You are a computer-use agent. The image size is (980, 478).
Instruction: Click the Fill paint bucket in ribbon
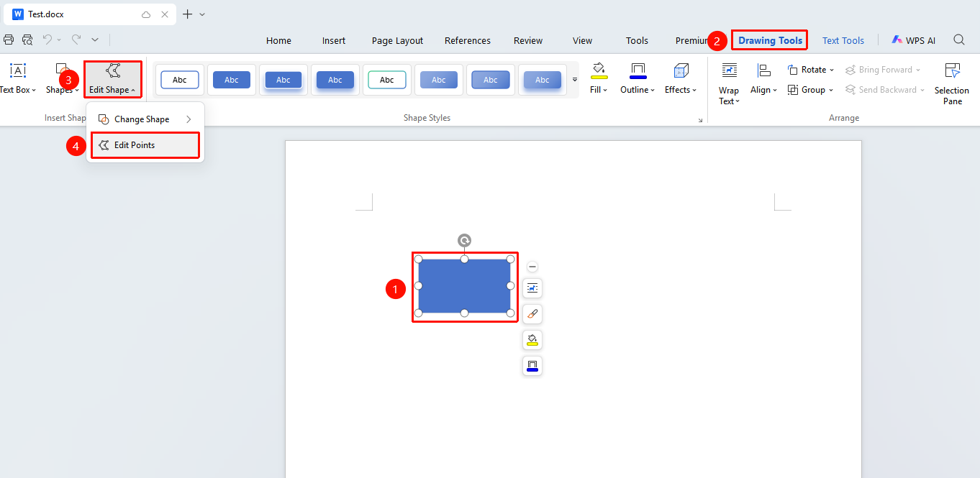point(599,70)
